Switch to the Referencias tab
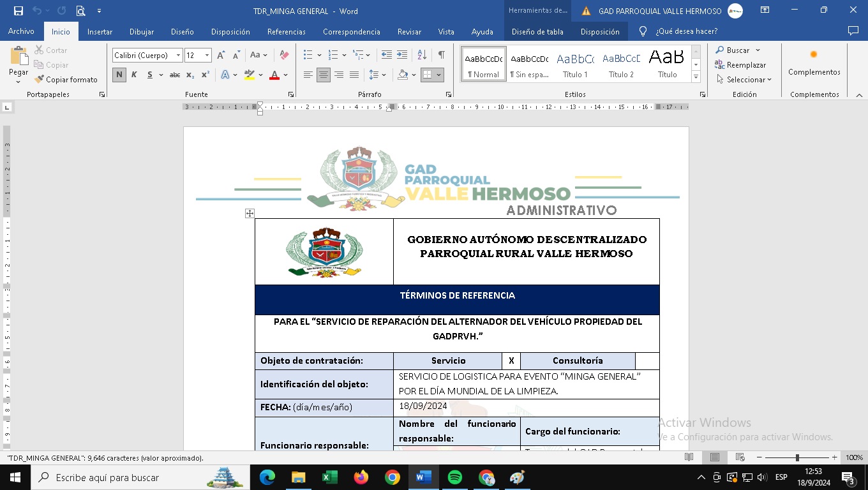This screenshot has height=490, width=868. tap(286, 31)
